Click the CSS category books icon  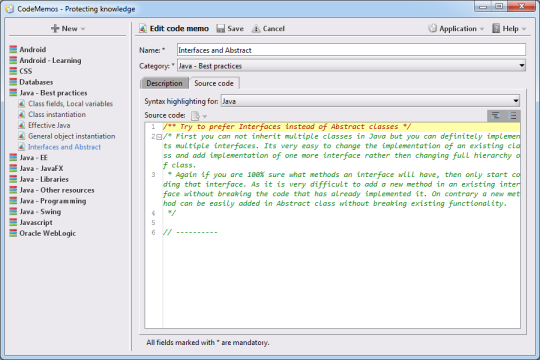(13, 71)
